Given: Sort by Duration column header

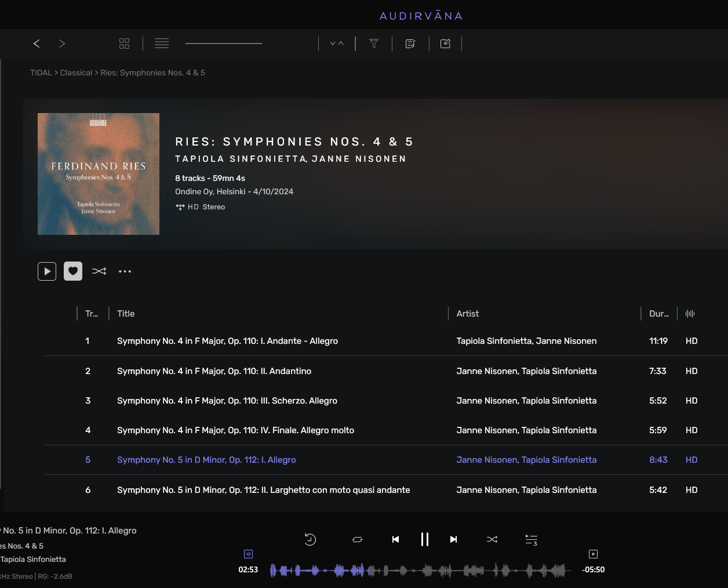Looking at the screenshot, I should (659, 314).
